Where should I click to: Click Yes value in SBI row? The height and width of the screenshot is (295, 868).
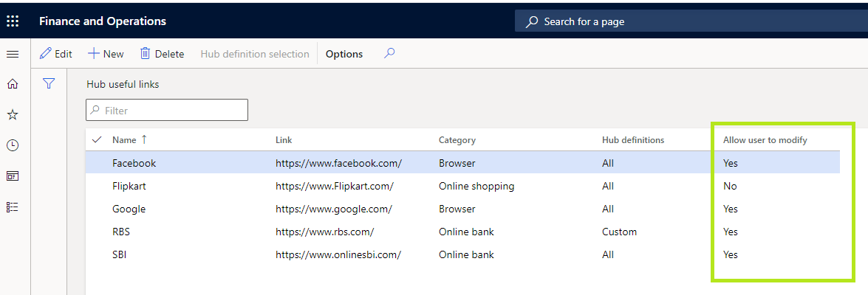730,254
